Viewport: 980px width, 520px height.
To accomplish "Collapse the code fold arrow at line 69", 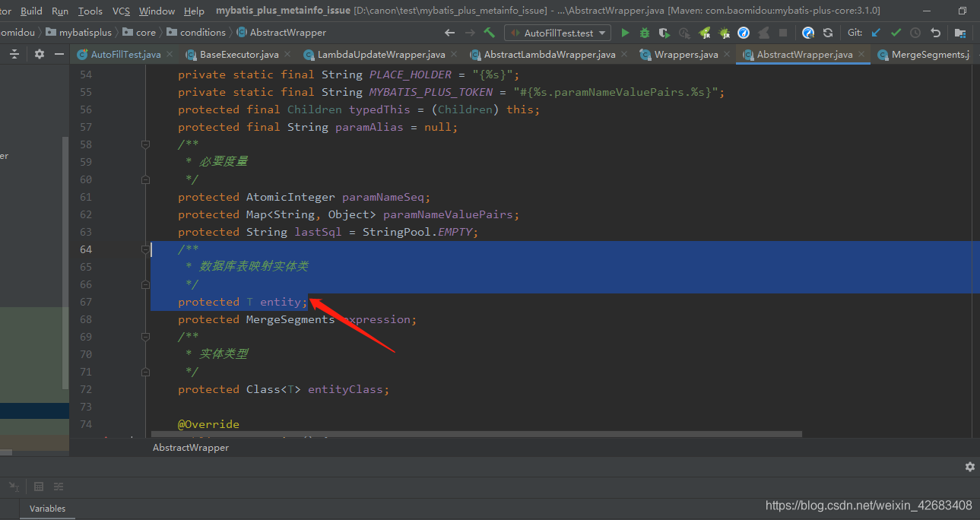I will tap(145, 337).
